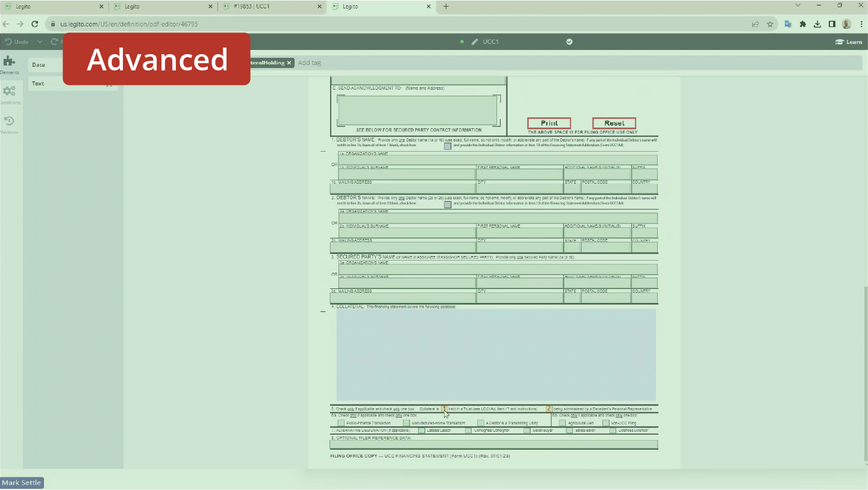The image size is (868, 490).
Task: Click the 3c Postal Code field
Action: [605, 297]
